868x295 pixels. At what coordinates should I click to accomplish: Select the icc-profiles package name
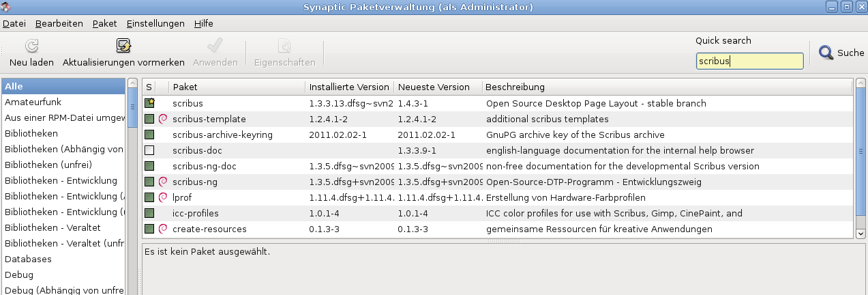(x=196, y=213)
